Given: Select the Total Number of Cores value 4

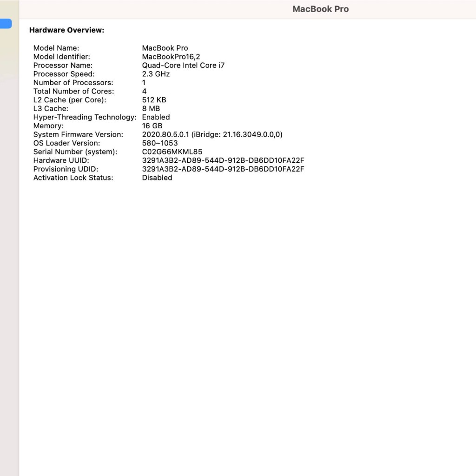Looking at the screenshot, I should 144,92.
